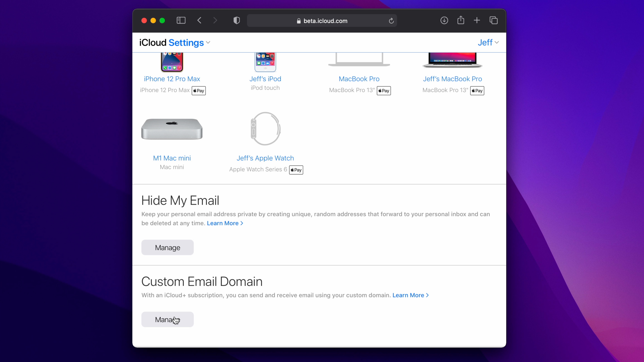Viewport: 644px width, 362px height.
Task: Click the M1 Mac mini thumbnail image
Action: tap(172, 129)
